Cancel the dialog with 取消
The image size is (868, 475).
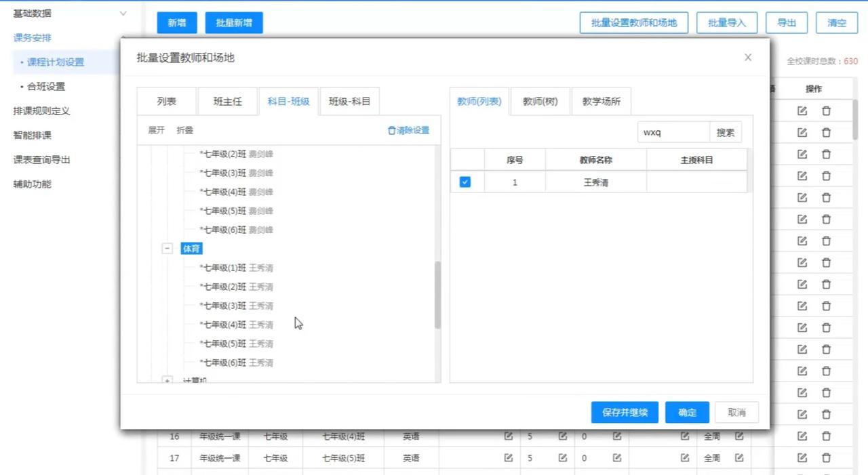click(736, 412)
